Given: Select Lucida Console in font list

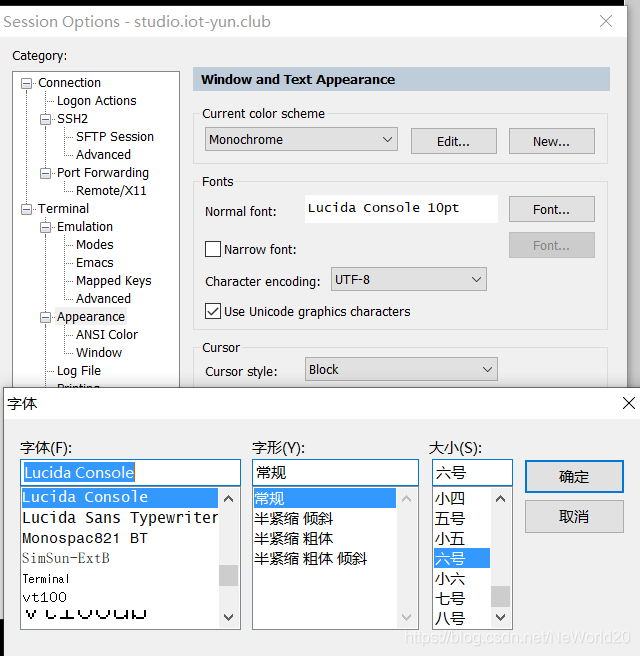Looking at the screenshot, I should 120,497.
